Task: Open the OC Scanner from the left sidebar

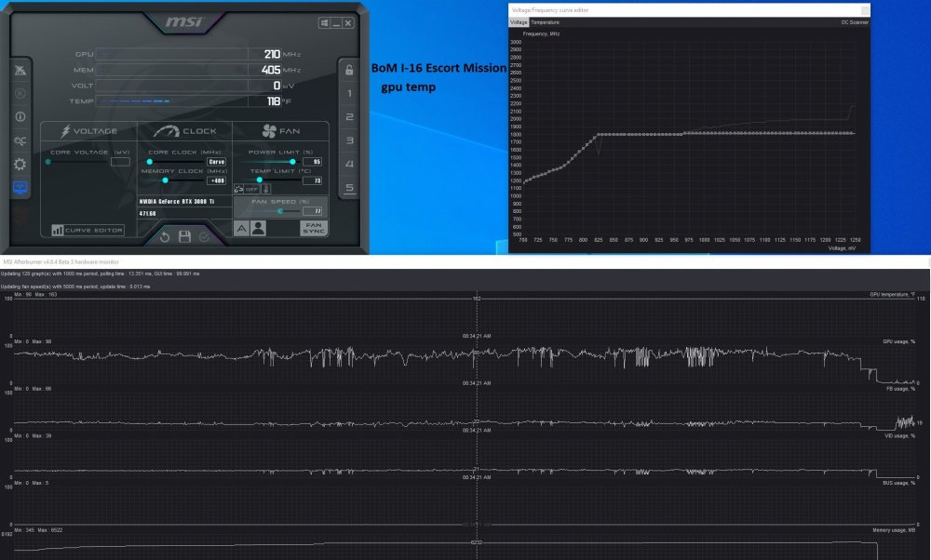Action: pyautogui.click(x=20, y=140)
